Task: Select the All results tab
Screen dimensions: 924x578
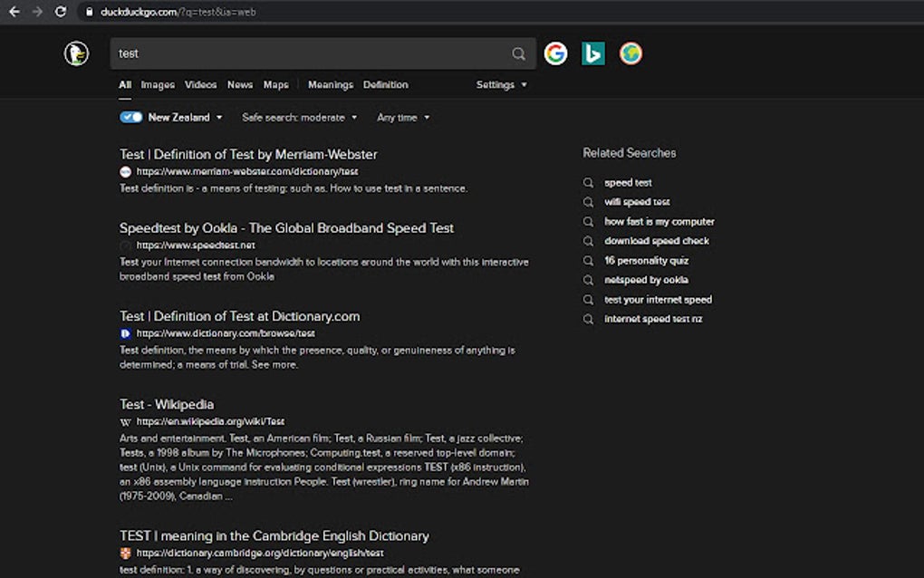Action: click(x=125, y=85)
